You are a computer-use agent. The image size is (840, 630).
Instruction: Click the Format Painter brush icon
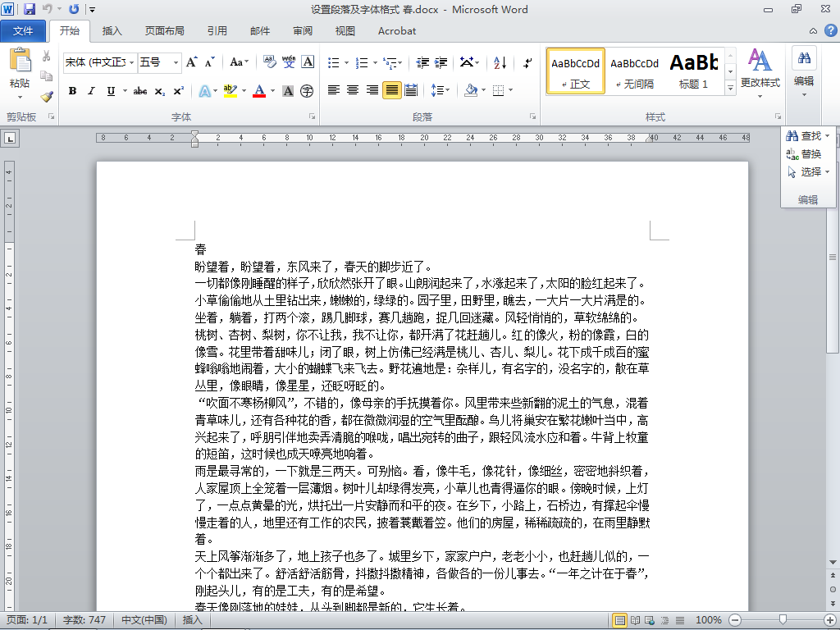(x=47, y=97)
